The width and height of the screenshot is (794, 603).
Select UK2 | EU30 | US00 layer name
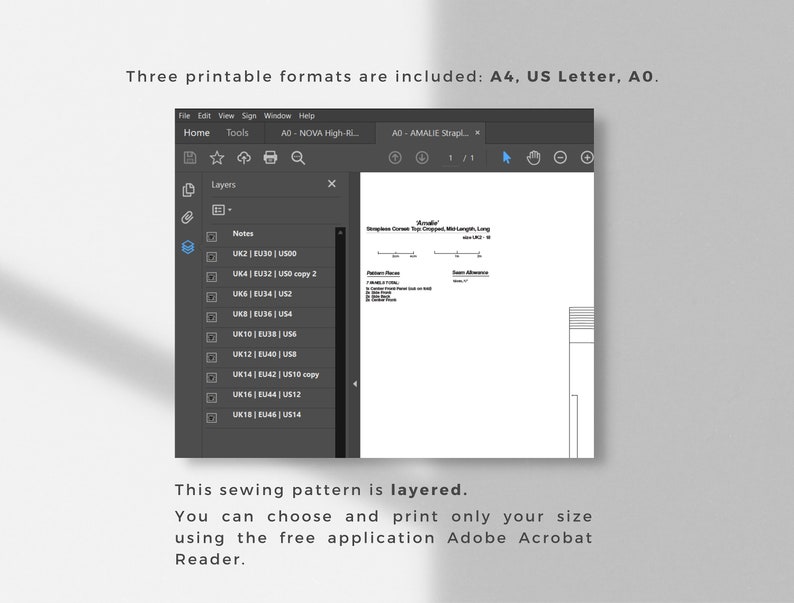tap(264, 254)
